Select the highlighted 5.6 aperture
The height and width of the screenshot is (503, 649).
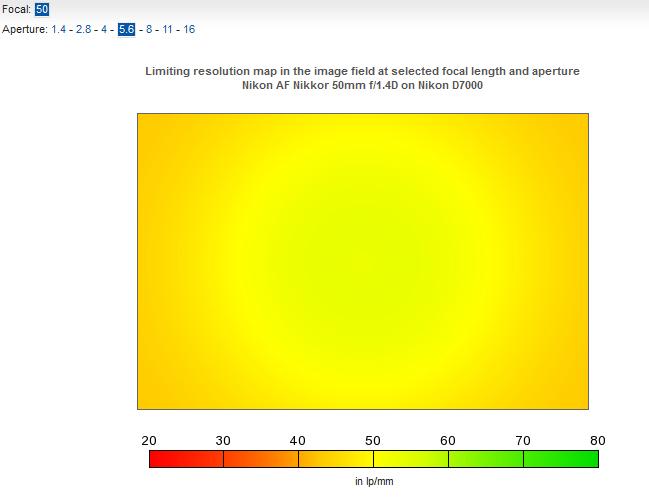click(126, 29)
